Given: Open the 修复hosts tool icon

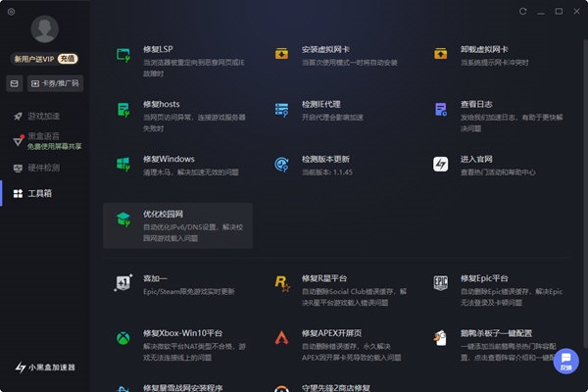Looking at the screenshot, I should 123,109.
